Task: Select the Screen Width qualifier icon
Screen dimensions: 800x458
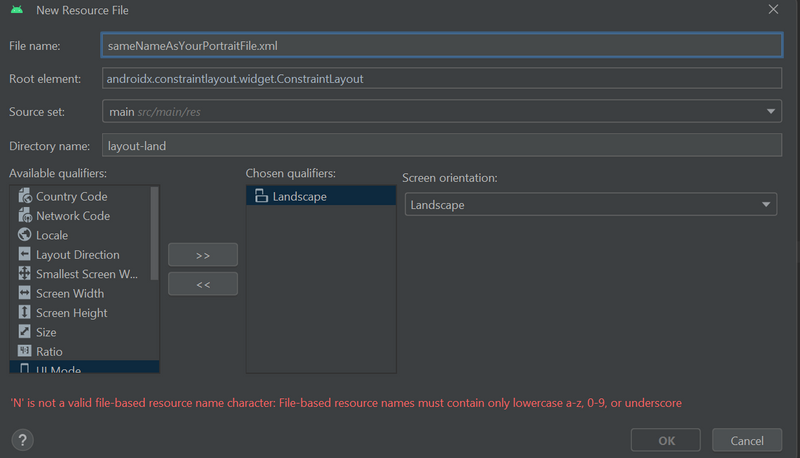Action: [24, 293]
